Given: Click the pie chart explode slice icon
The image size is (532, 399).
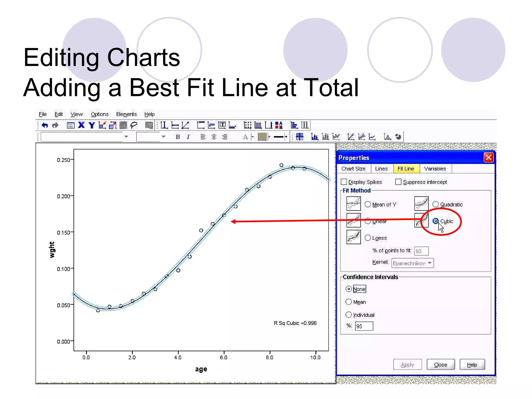Looking at the screenshot, I should coord(398,137).
